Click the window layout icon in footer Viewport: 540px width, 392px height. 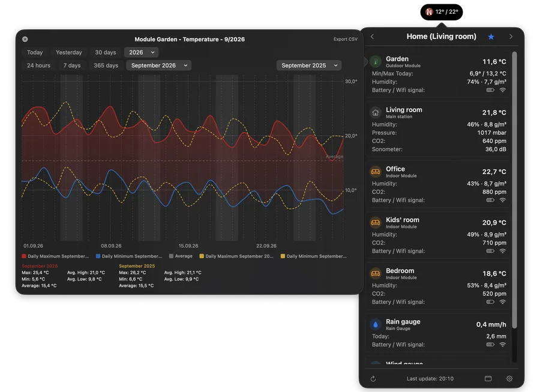pos(488,379)
